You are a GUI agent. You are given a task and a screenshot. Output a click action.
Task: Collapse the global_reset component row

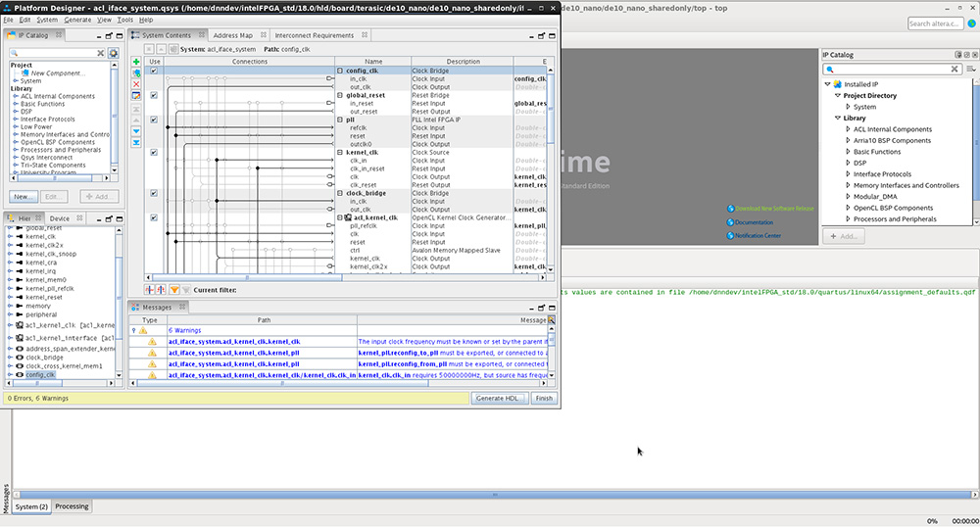[x=340, y=95]
